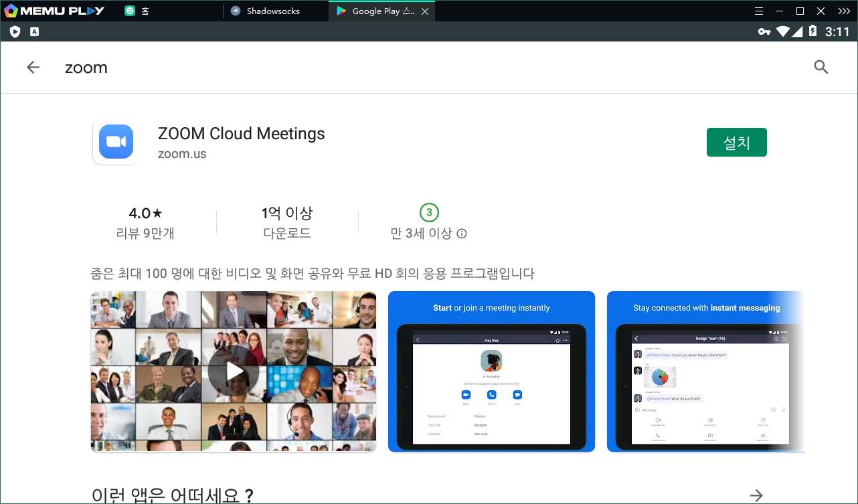Click the green age rating 3 badge

[x=429, y=213]
